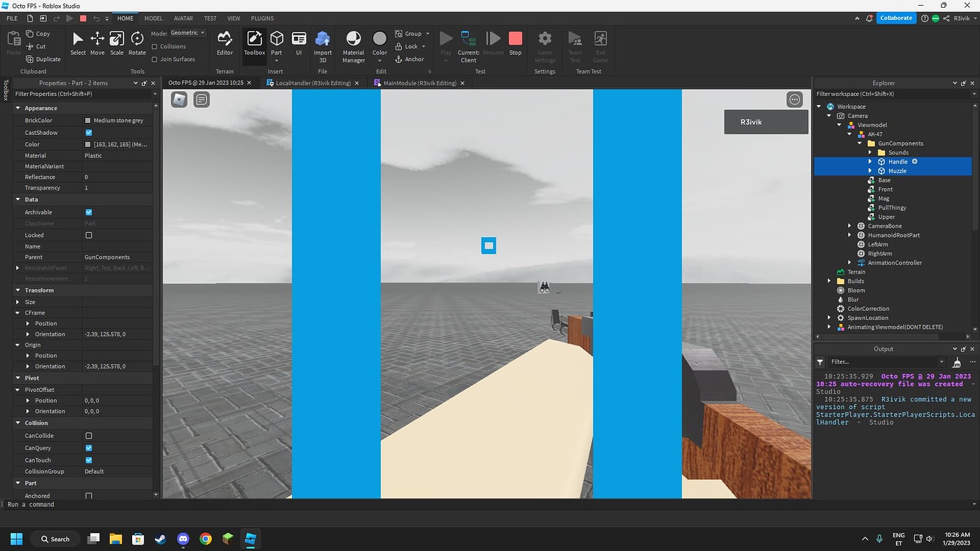
Task: Open the LocalHandler script tab
Action: [x=312, y=82]
